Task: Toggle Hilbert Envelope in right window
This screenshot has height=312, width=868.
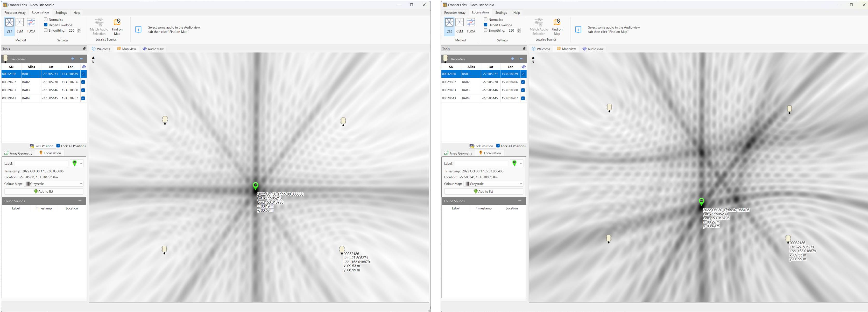Action: 485,25
